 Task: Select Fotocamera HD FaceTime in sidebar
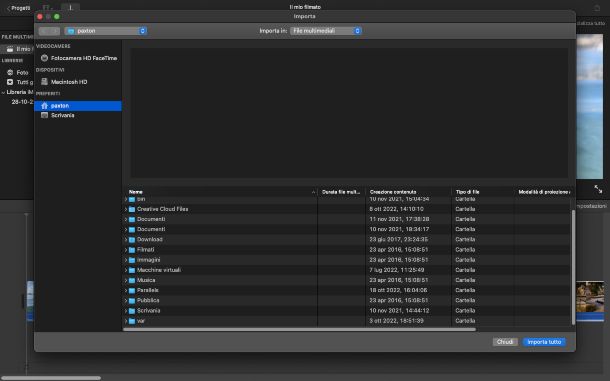[x=78, y=58]
